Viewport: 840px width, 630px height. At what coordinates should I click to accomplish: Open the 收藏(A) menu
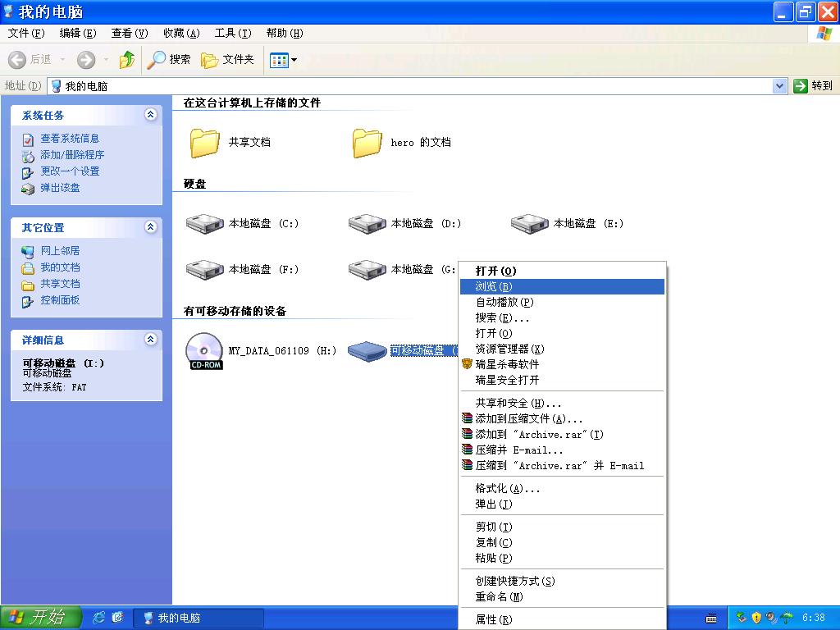[x=181, y=33]
